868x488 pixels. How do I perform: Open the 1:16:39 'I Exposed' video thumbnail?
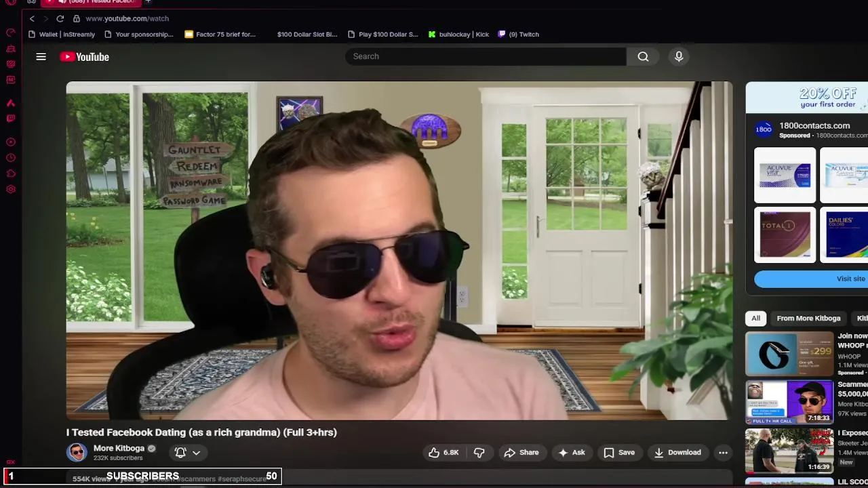(789, 451)
